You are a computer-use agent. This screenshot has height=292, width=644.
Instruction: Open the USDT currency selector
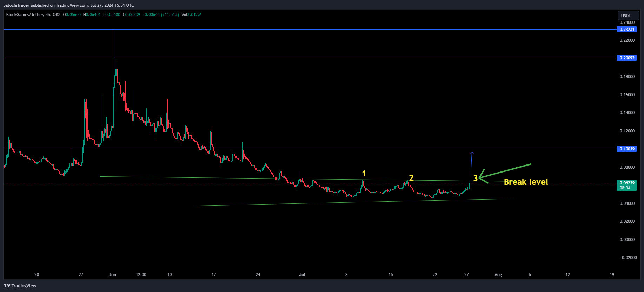[x=628, y=15]
